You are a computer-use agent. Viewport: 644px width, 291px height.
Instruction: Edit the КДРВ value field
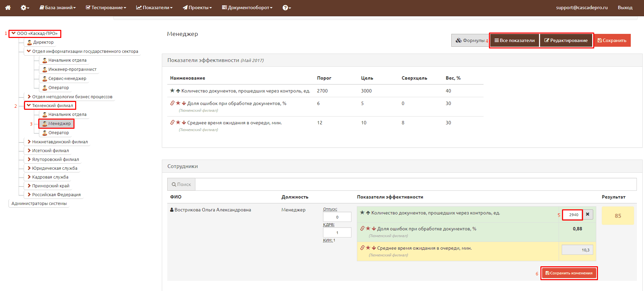[337, 232]
